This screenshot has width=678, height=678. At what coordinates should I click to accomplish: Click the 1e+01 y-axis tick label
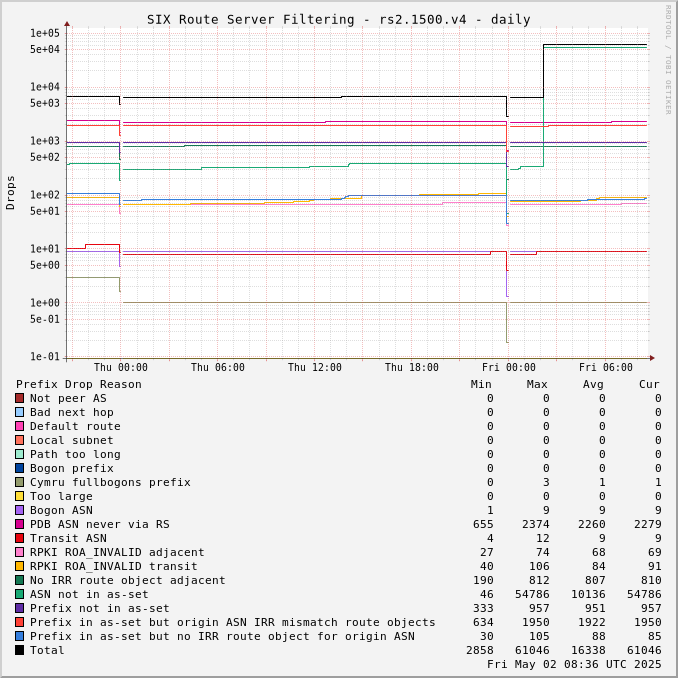click(45, 249)
